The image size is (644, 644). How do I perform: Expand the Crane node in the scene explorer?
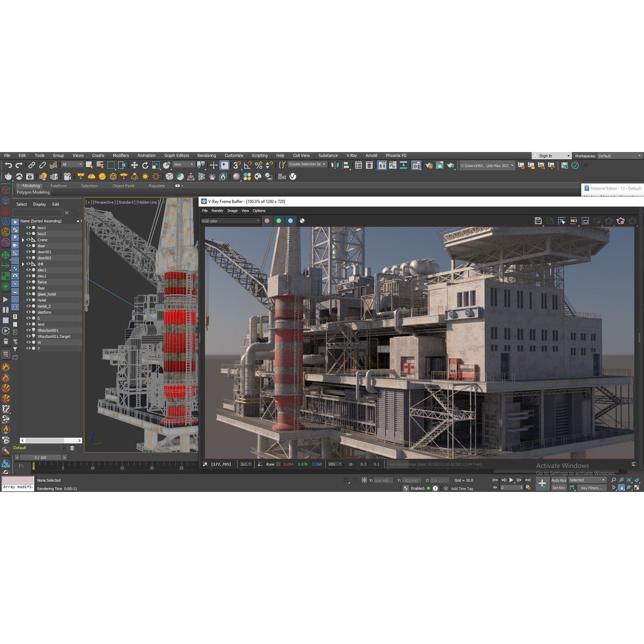(23, 240)
